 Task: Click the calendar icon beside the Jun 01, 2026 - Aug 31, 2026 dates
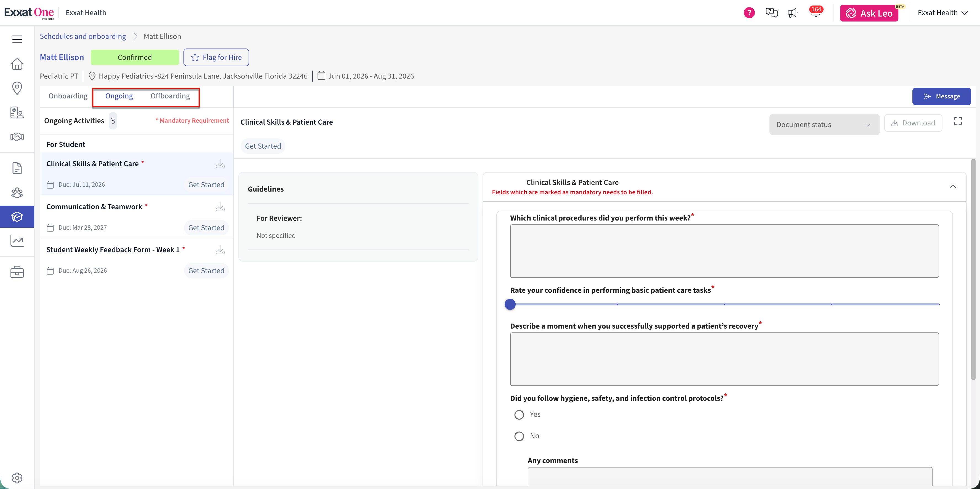coord(321,76)
